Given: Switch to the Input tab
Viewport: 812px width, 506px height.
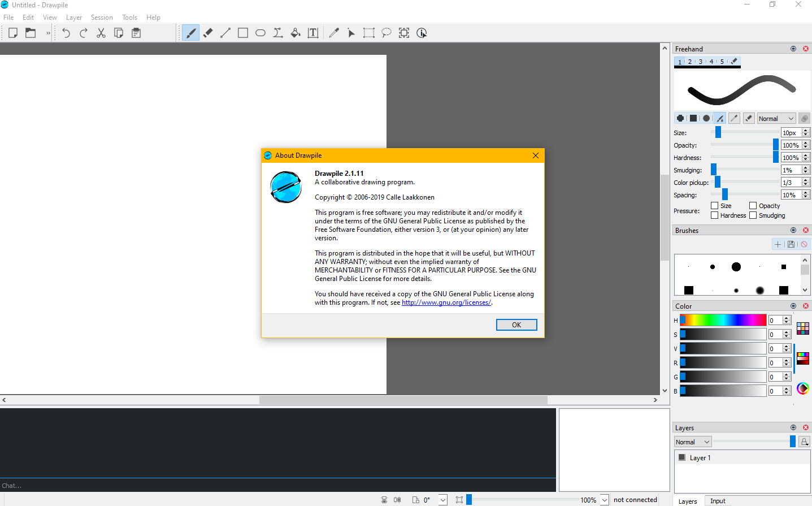Looking at the screenshot, I should [718, 501].
